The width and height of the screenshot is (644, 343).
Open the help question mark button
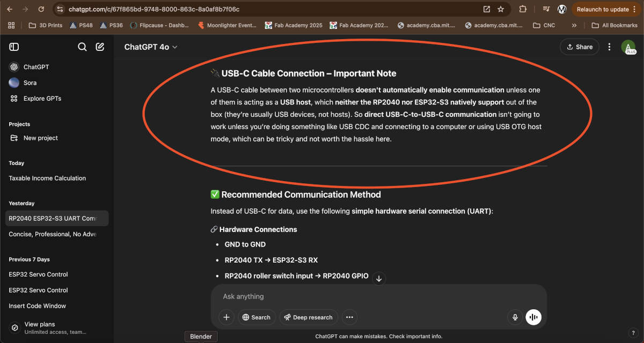pyautogui.click(x=633, y=333)
